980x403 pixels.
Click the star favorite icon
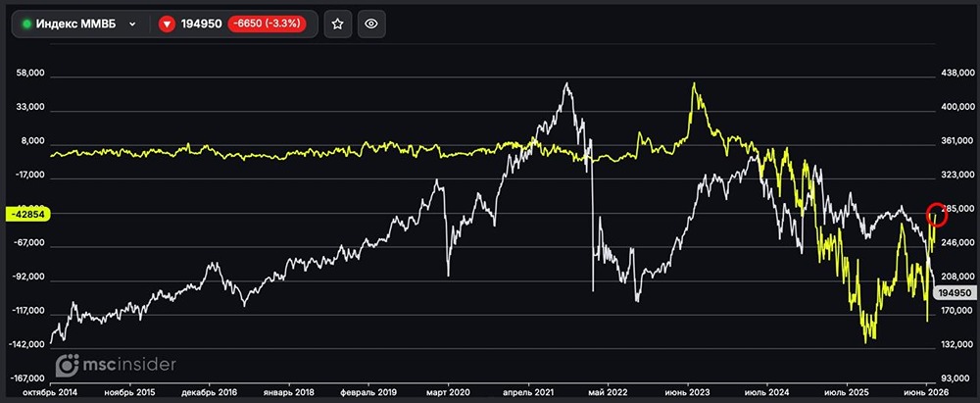(x=337, y=24)
